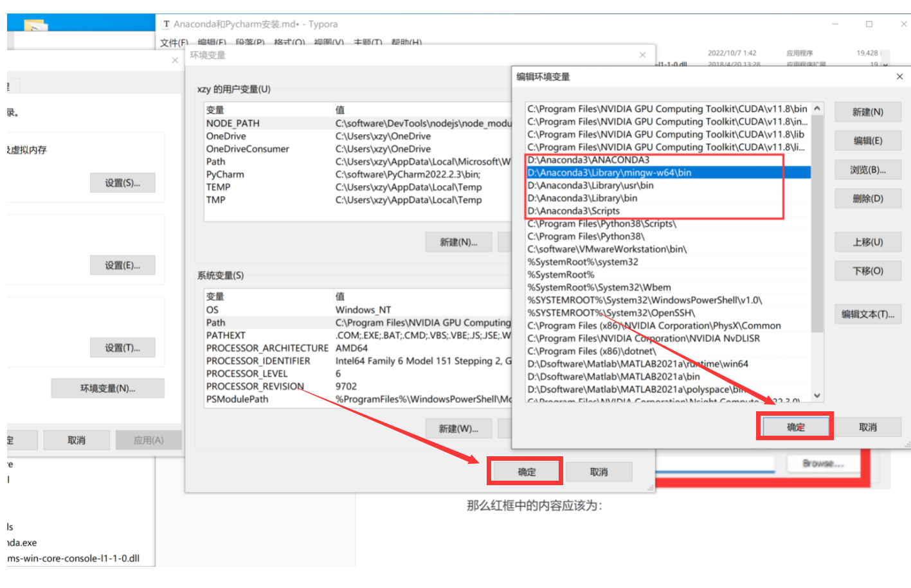911x588 pixels.
Task: Select %SystemRoot%\System32\Wbem entry
Action: [668, 287]
